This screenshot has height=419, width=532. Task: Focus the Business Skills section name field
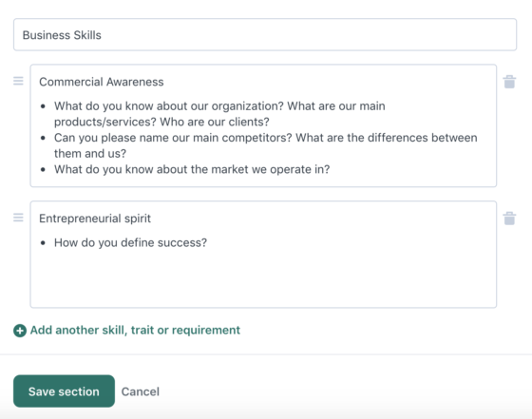[x=265, y=34]
